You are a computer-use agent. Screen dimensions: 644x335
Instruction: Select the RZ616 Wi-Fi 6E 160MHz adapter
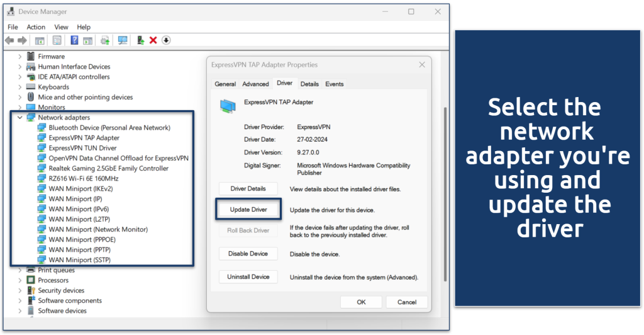pyautogui.click(x=83, y=178)
